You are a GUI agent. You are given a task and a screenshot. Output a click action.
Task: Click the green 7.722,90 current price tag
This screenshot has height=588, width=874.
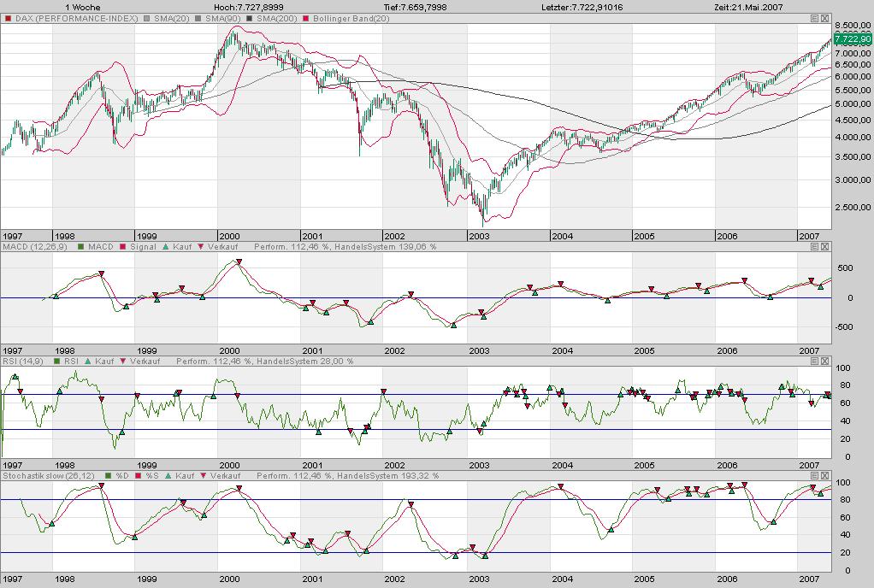(x=853, y=38)
